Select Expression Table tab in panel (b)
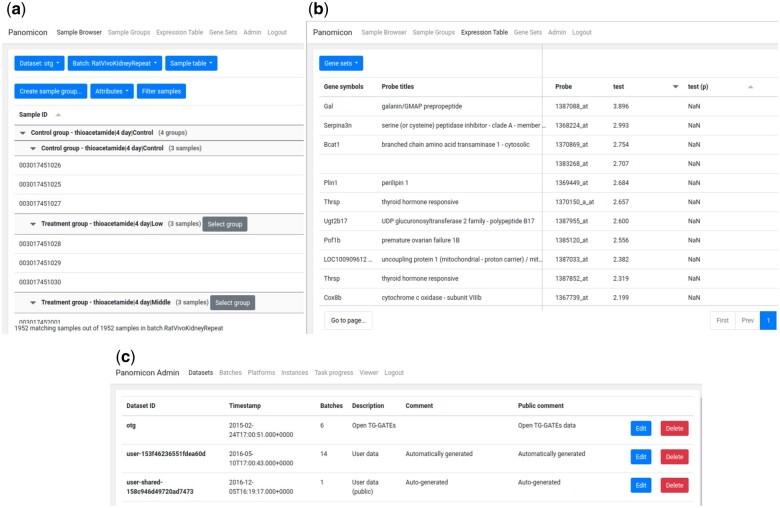The width and height of the screenshot is (780, 508). pyautogui.click(x=485, y=32)
